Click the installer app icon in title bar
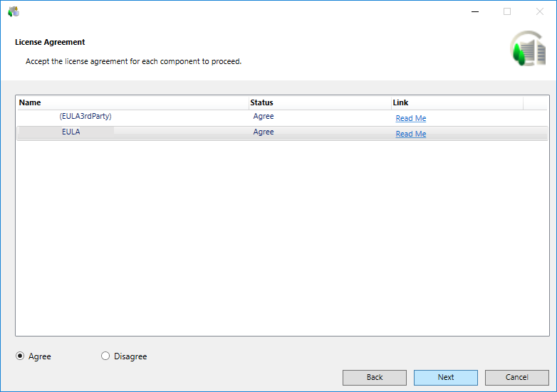This screenshot has height=392, width=557. pos(13,11)
